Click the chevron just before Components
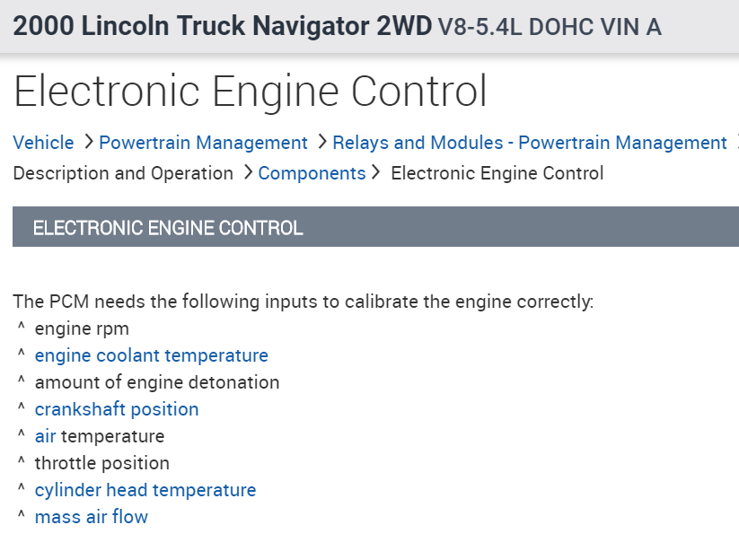739x560 pixels. point(248,173)
